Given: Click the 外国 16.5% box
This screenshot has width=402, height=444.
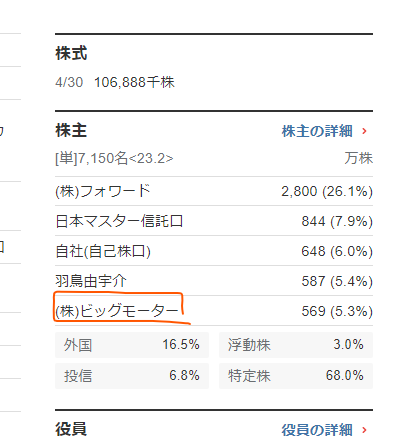Looking at the screenshot, I should (132, 345).
